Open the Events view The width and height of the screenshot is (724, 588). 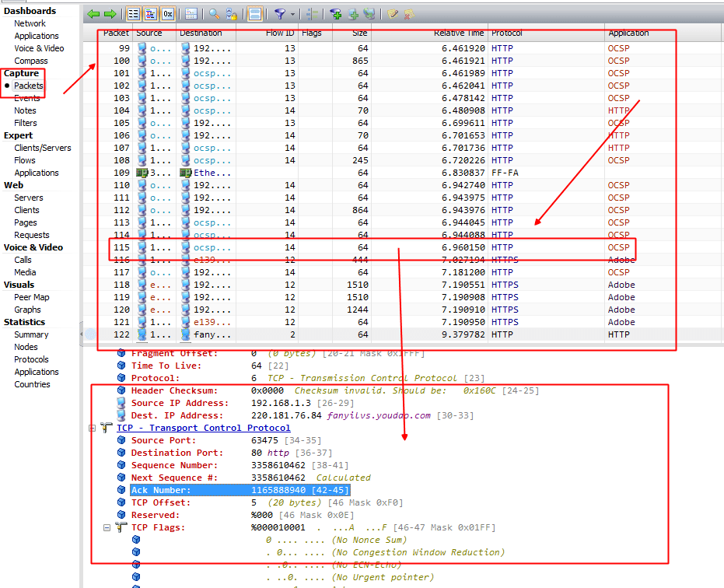(26, 98)
